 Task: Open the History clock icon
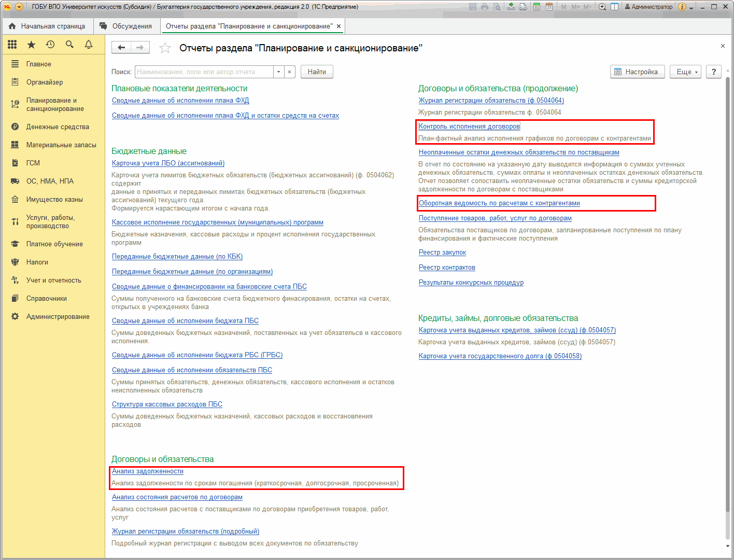(x=50, y=45)
